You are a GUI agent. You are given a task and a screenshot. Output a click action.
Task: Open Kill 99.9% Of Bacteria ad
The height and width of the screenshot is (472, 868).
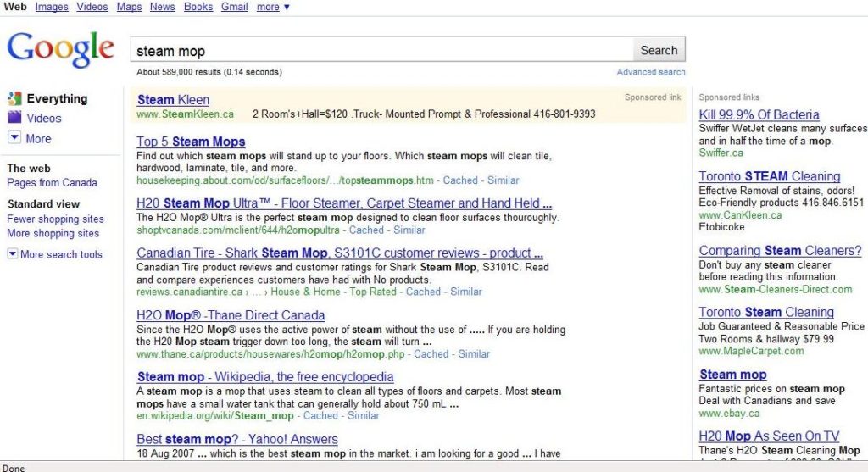coord(759,114)
